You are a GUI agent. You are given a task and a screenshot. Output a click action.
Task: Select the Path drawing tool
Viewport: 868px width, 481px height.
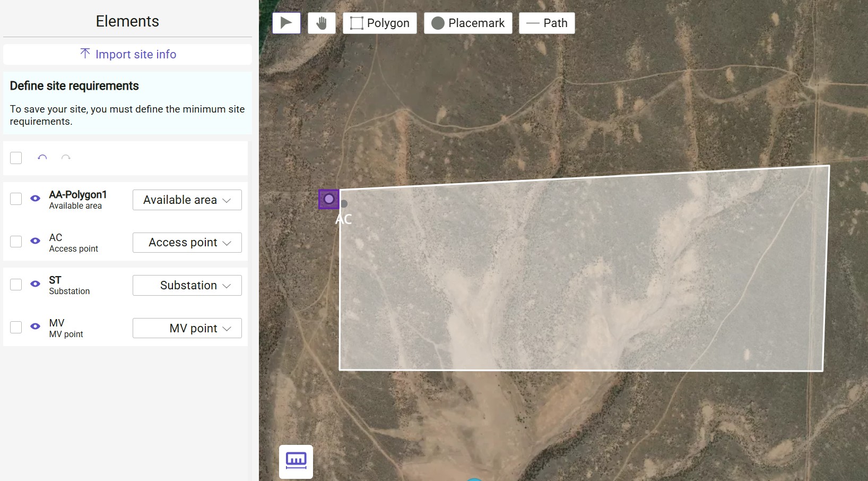click(546, 23)
